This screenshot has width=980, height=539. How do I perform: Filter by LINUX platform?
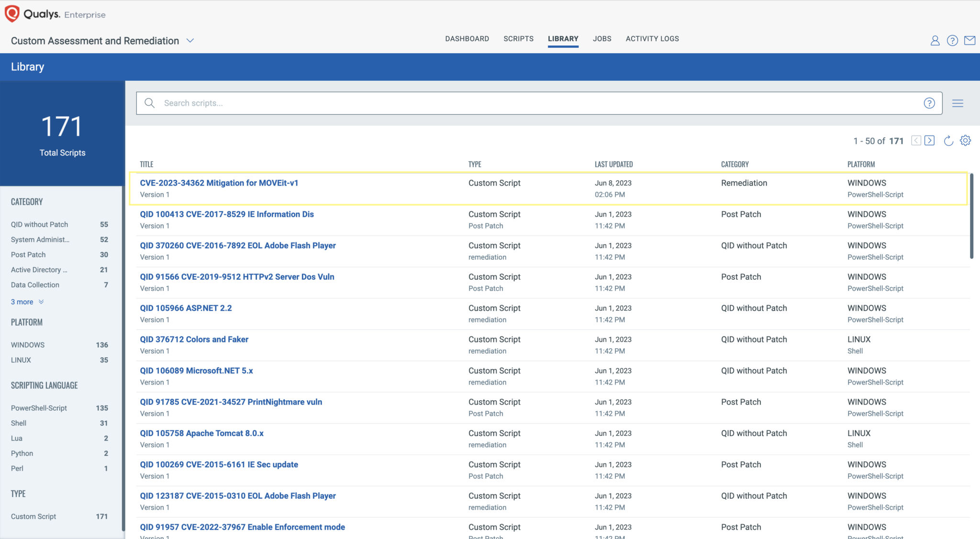point(21,360)
